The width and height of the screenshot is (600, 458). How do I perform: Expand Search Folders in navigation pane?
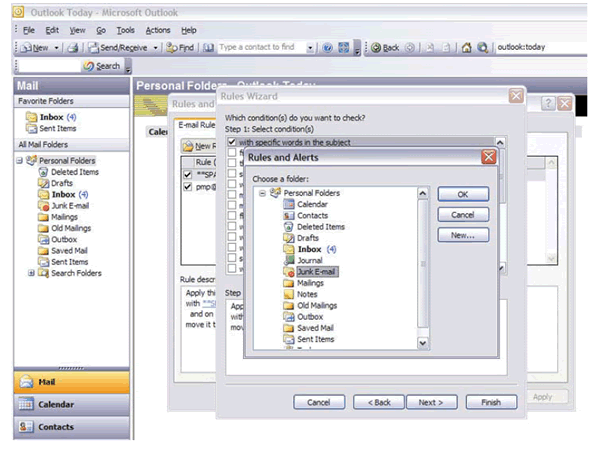[x=31, y=273]
